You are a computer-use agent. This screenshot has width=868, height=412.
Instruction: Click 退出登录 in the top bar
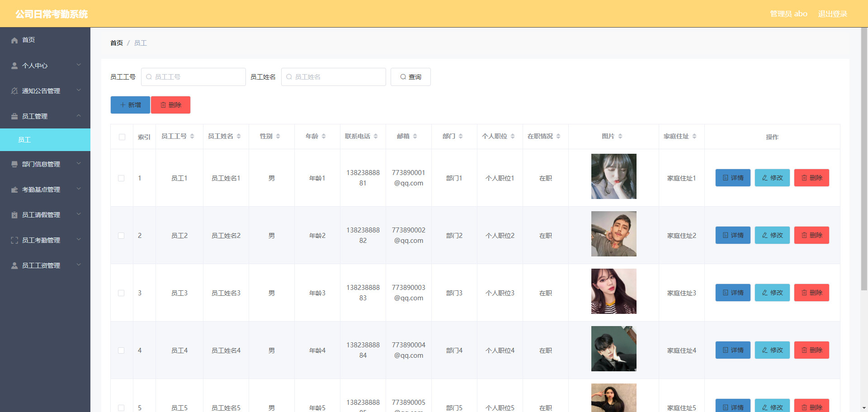pyautogui.click(x=832, y=14)
